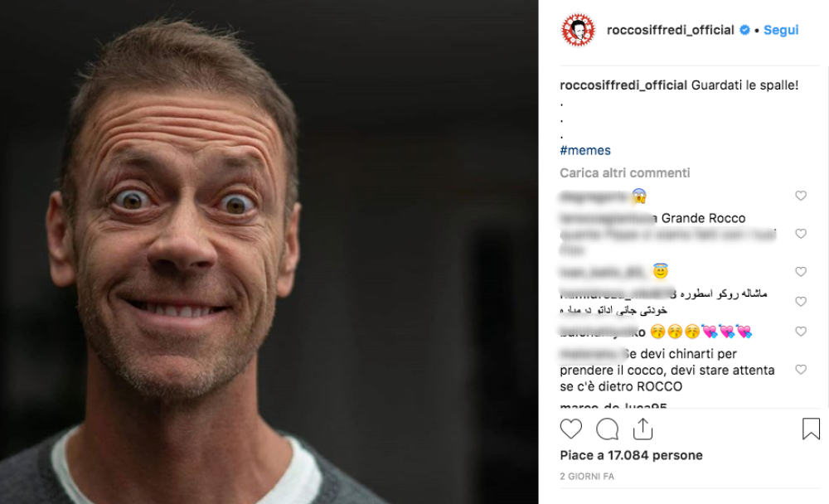Open the username in the caption

623,85
